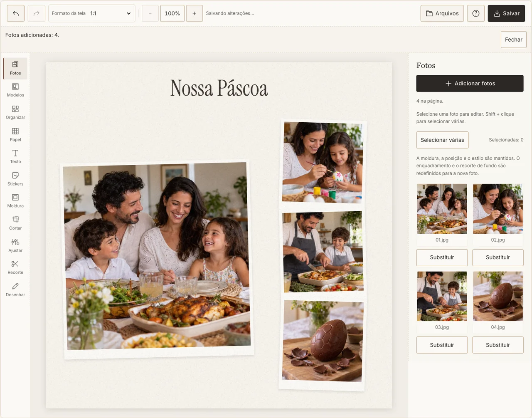Dismiss the notification with Fechar

(514, 40)
